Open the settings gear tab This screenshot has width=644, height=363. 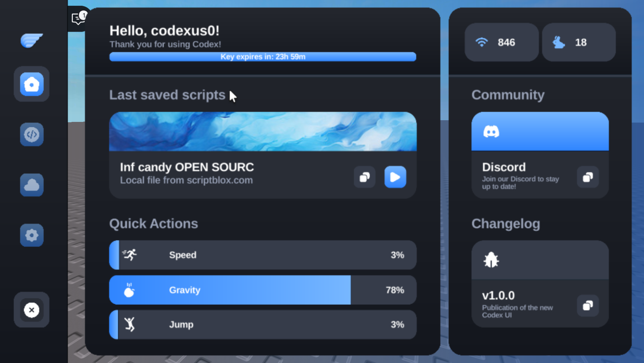coord(32,235)
